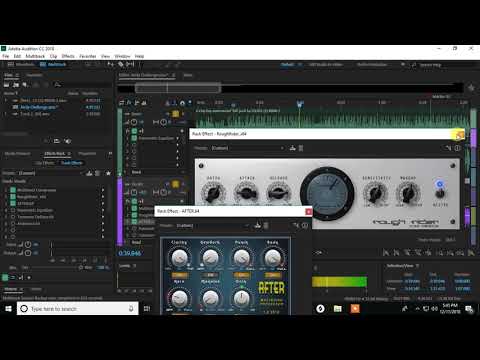Screen dimensions: 480x360
Task: Toggle Effects Rack Input power button
Action: [28, 245]
